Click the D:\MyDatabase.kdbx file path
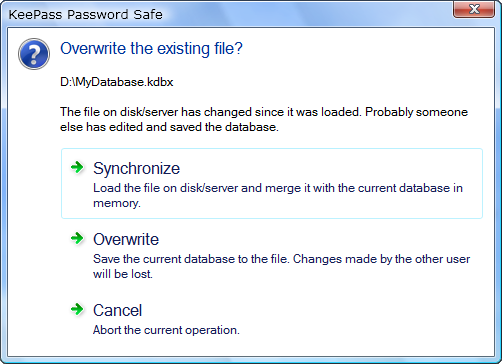The width and height of the screenshot is (502, 364). pyautogui.click(x=117, y=82)
